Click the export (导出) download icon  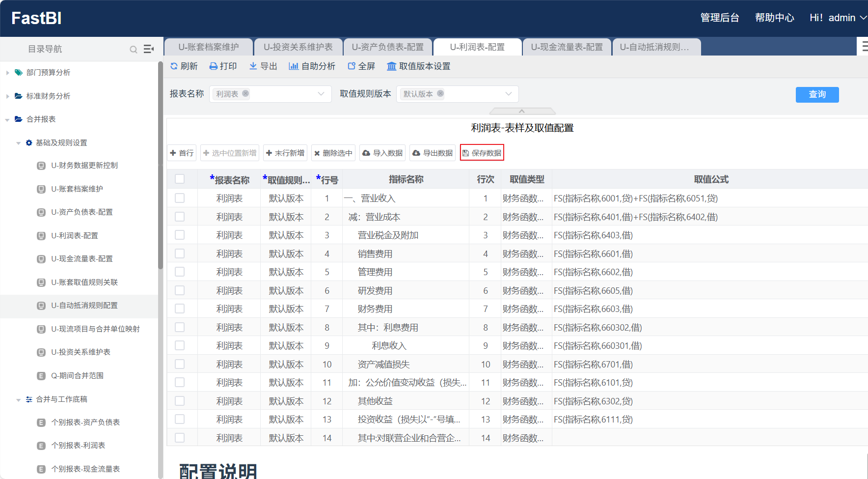(253, 66)
